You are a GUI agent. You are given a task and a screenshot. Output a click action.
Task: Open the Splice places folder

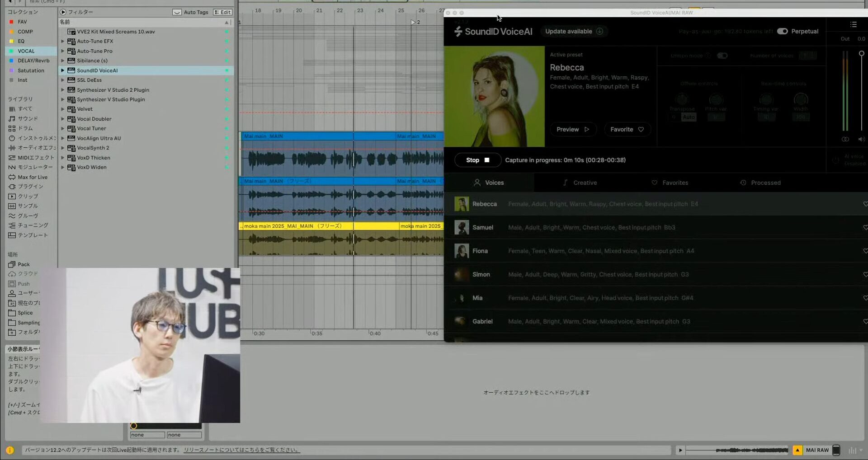(x=21, y=313)
